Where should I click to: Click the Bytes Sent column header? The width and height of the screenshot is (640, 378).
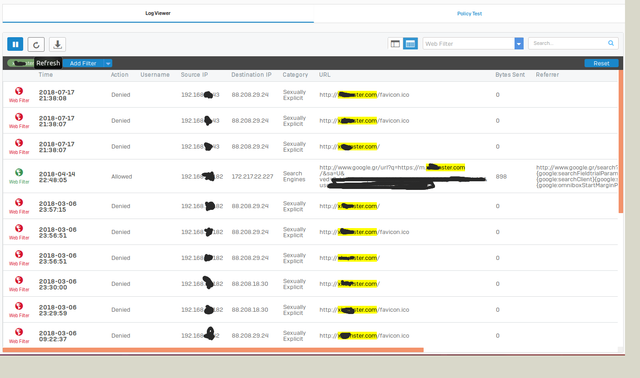click(510, 75)
